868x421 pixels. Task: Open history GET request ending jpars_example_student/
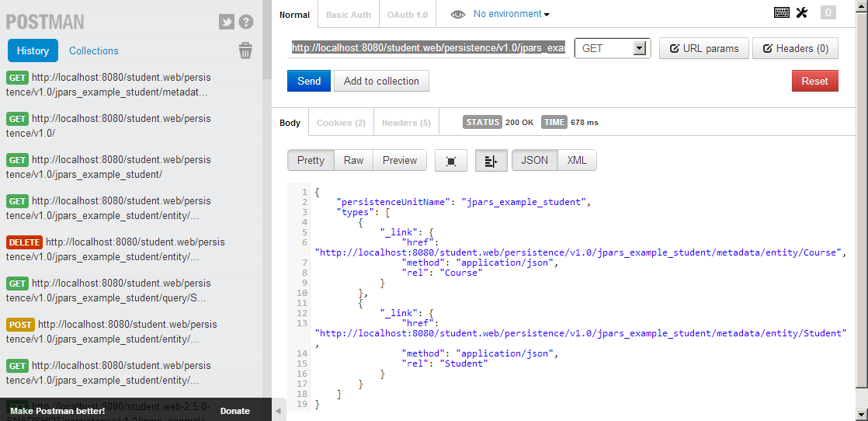pyautogui.click(x=109, y=167)
